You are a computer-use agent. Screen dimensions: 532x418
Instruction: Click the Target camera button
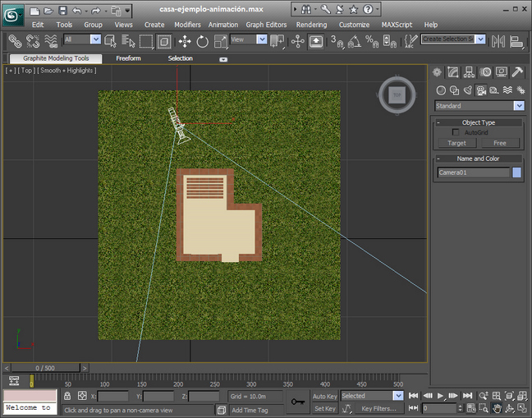click(456, 143)
